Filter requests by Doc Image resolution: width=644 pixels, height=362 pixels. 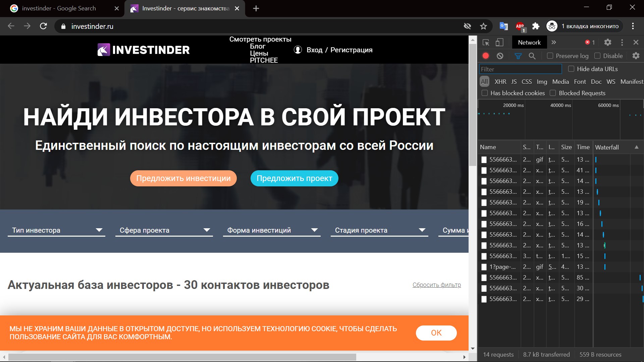[596, 82]
